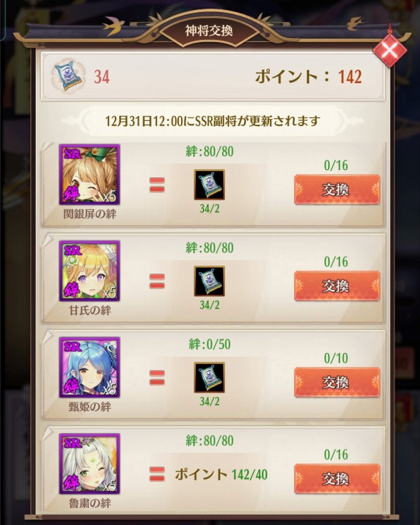Click the 関銀屏 character portrait icon
Screen dimensions: 420x525
(89, 174)
